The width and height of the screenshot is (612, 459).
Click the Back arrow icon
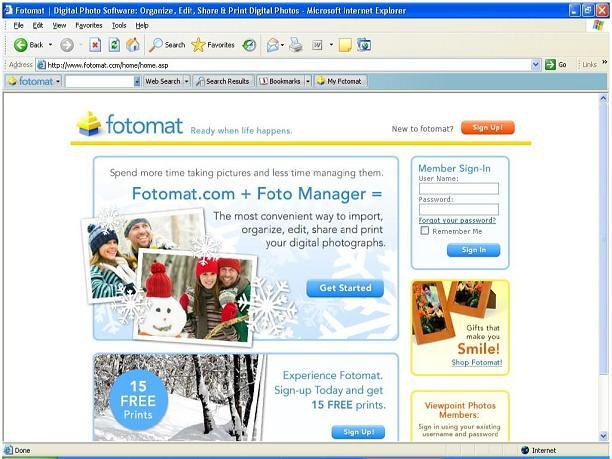(x=20, y=45)
